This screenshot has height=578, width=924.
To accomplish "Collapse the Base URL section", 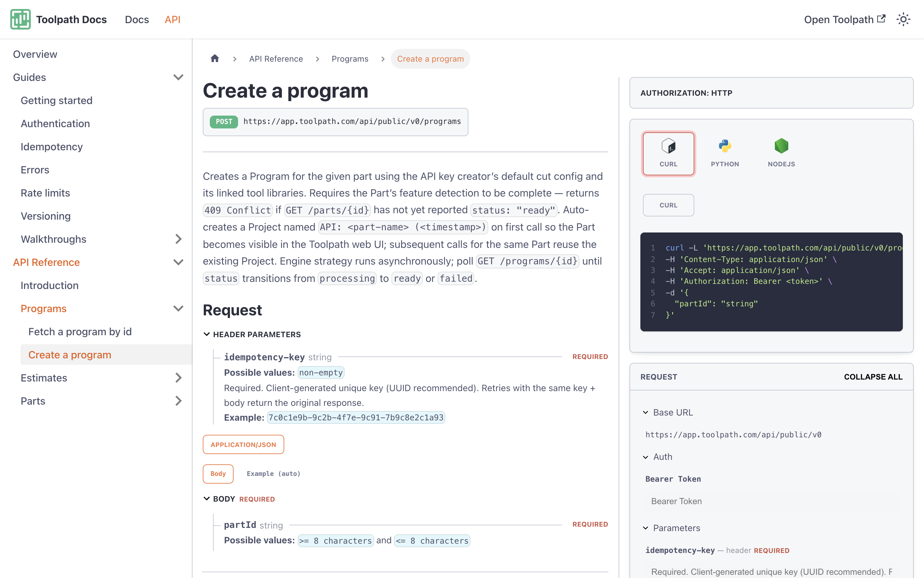I will click(x=669, y=413).
